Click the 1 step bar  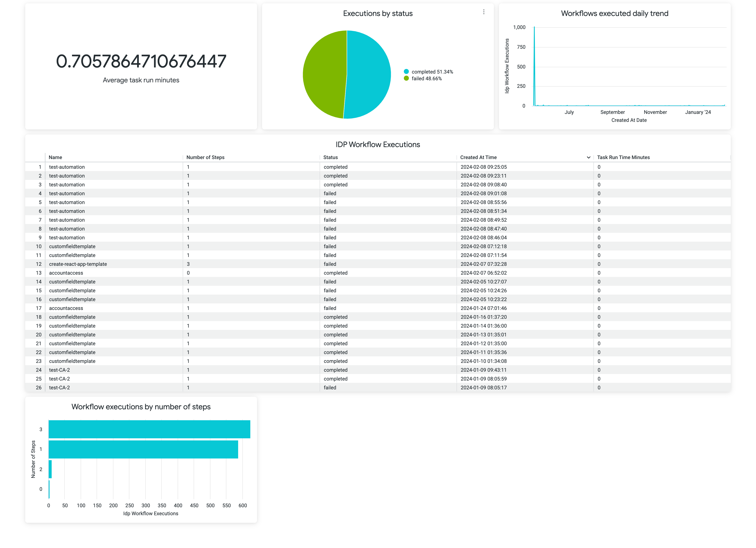(x=143, y=449)
